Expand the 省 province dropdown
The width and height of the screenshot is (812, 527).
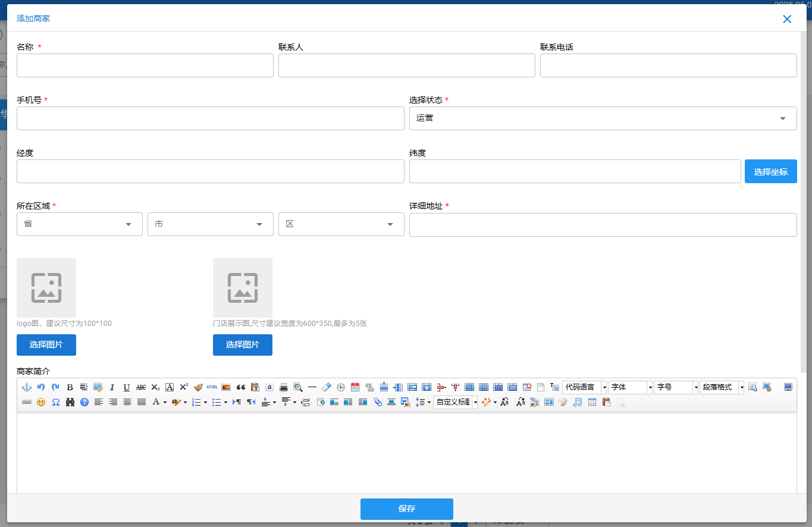[80, 224]
